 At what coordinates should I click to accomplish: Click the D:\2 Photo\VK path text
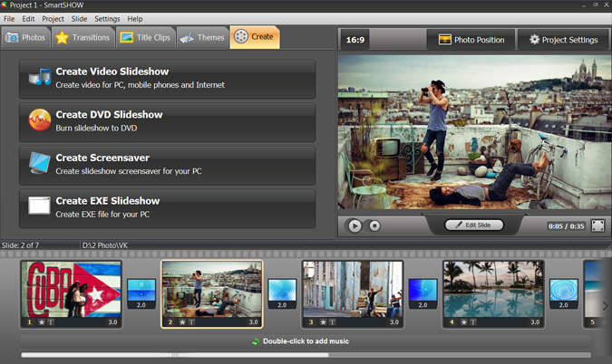pyautogui.click(x=105, y=245)
